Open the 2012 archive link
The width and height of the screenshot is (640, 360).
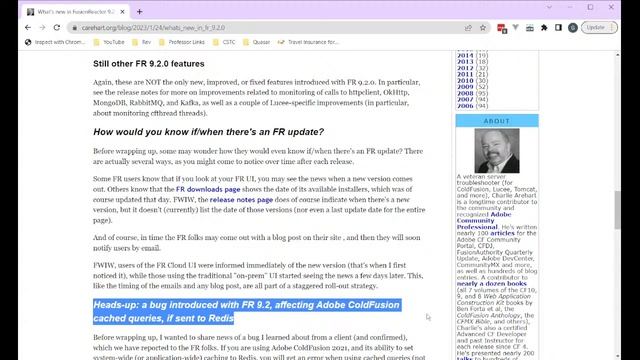point(465,68)
